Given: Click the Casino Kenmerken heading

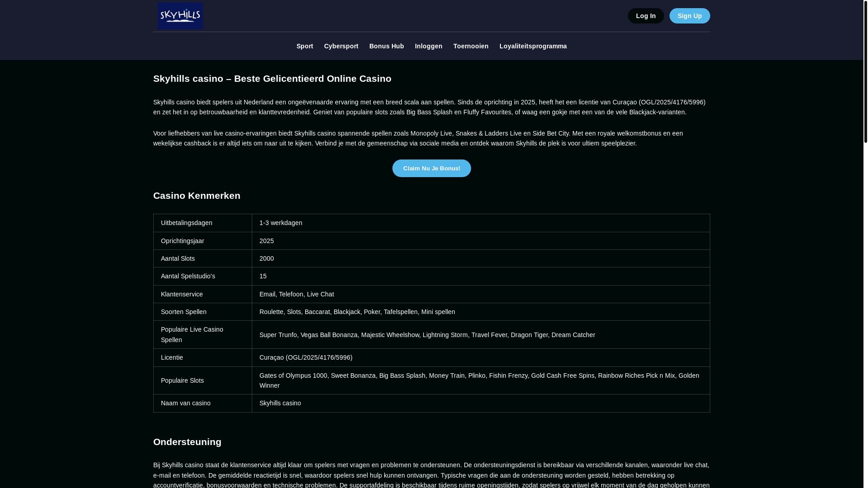Looking at the screenshot, I should coord(197,196).
